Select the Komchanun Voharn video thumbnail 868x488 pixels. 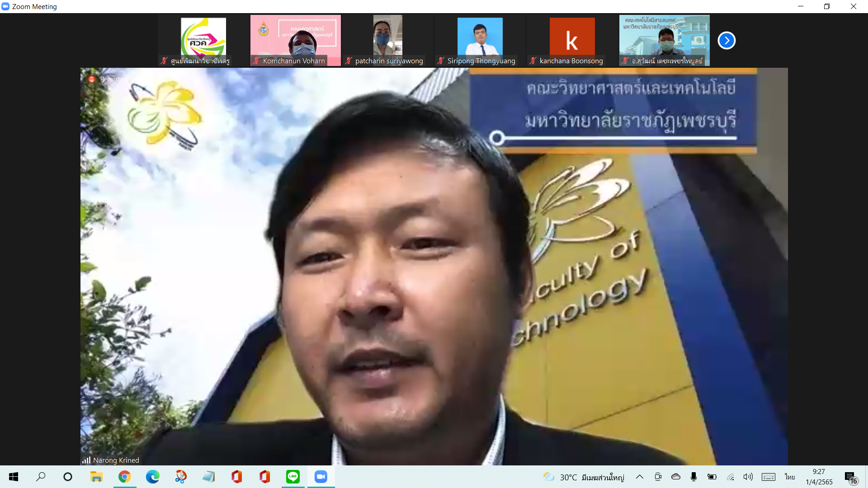(x=295, y=41)
